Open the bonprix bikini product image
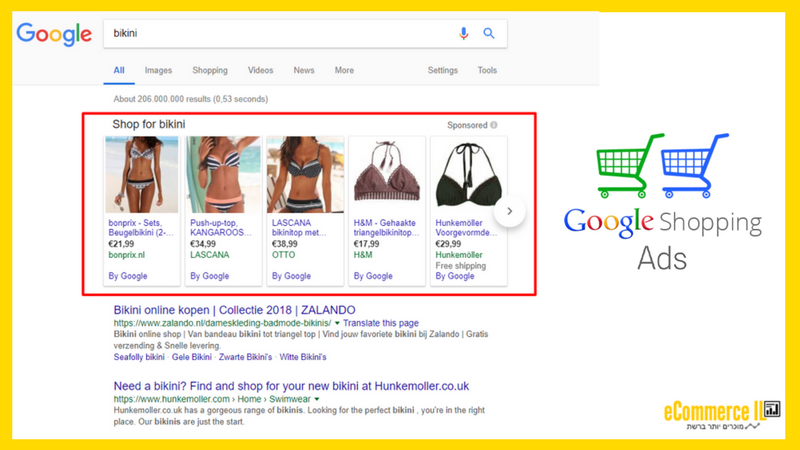This screenshot has height=450, width=800. click(142, 174)
